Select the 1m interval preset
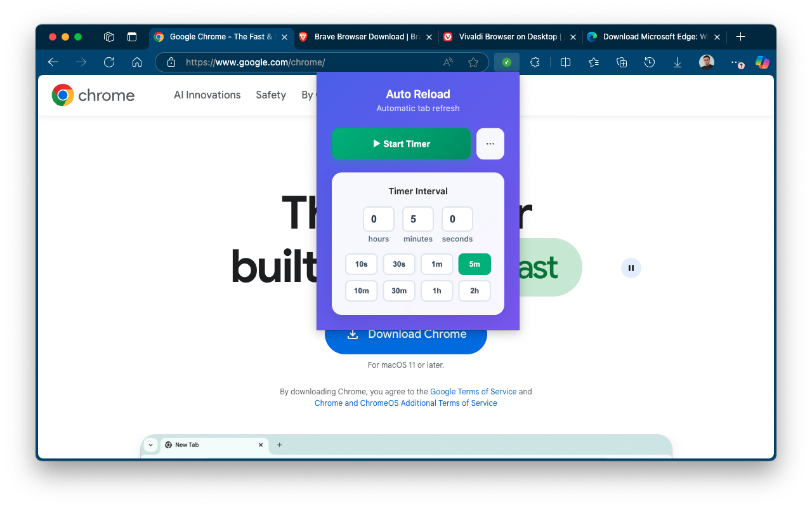The width and height of the screenshot is (812, 508). (x=437, y=264)
